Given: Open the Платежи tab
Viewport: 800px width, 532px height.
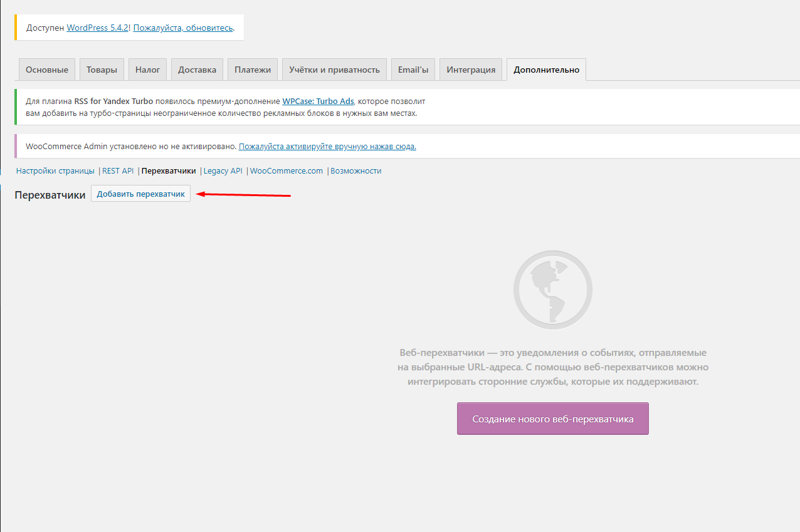Looking at the screenshot, I should coord(253,70).
